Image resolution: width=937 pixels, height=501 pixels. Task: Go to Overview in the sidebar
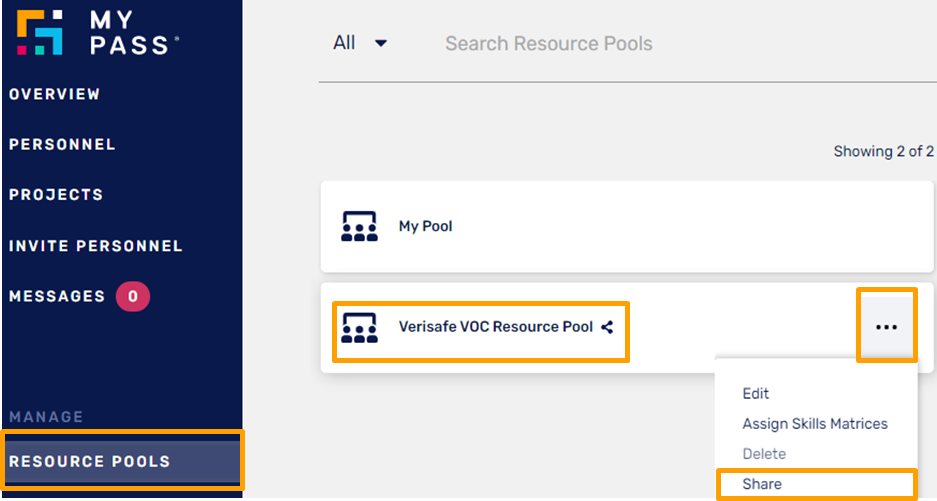click(x=54, y=94)
